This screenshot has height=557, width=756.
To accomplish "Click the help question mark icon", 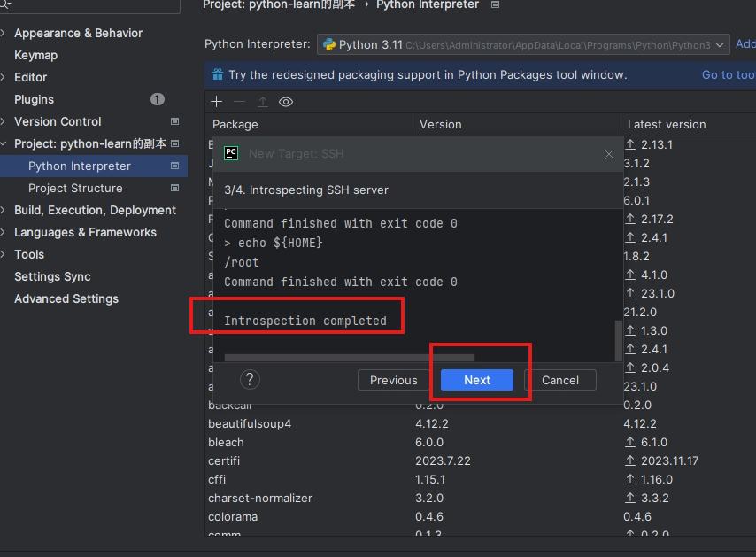I will (250, 380).
